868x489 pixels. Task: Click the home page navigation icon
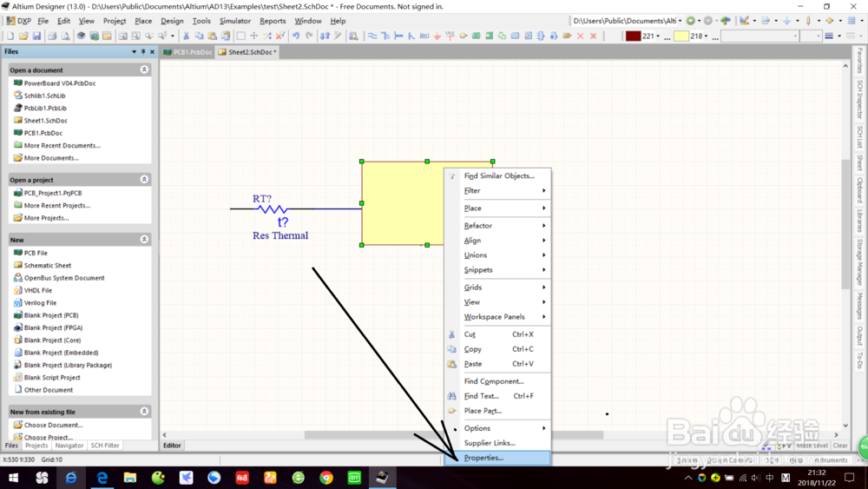coord(726,21)
